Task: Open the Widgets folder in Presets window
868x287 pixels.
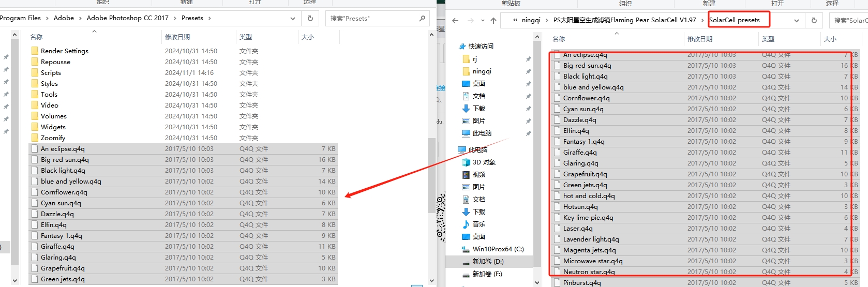Action: click(x=53, y=127)
